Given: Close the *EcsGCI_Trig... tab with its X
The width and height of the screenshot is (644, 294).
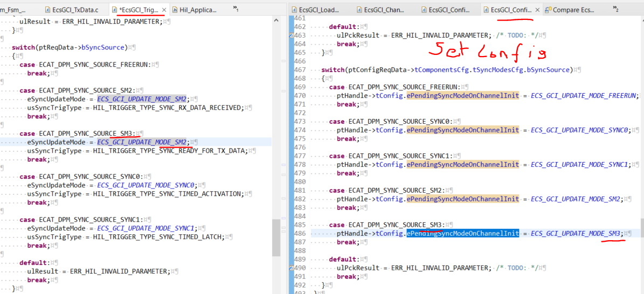Looking at the screenshot, I should tap(164, 10).
